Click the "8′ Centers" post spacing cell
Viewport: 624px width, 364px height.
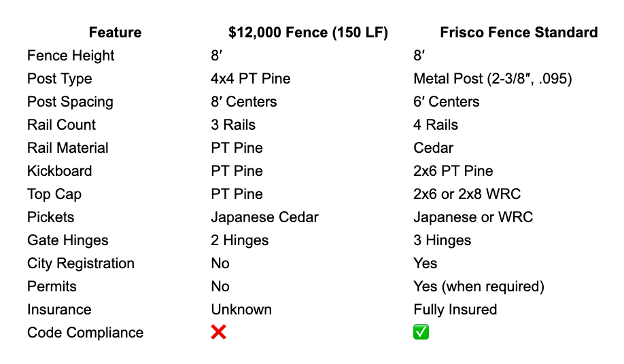point(243,102)
